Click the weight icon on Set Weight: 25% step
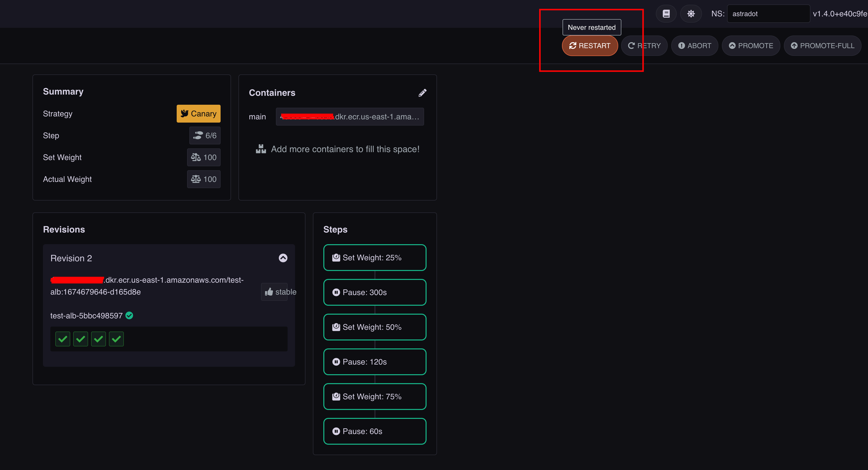This screenshot has width=868, height=470. [x=336, y=257]
